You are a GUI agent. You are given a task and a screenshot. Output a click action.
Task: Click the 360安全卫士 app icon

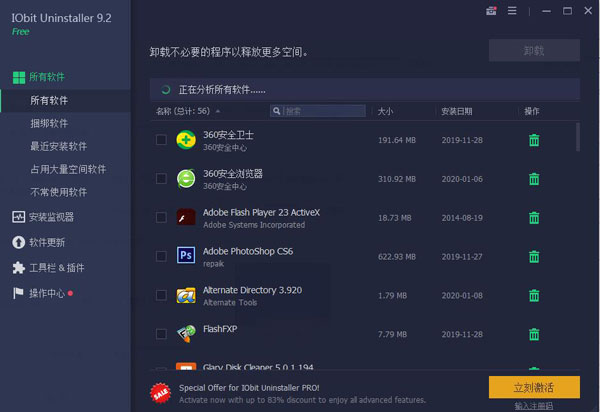(x=186, y=140)
